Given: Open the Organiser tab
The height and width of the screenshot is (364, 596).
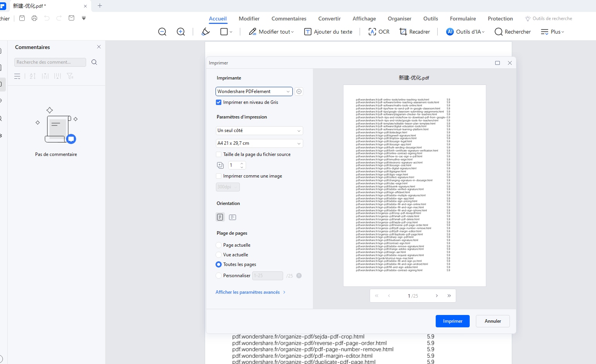Looking at the screenshot, I should point(400,19).
